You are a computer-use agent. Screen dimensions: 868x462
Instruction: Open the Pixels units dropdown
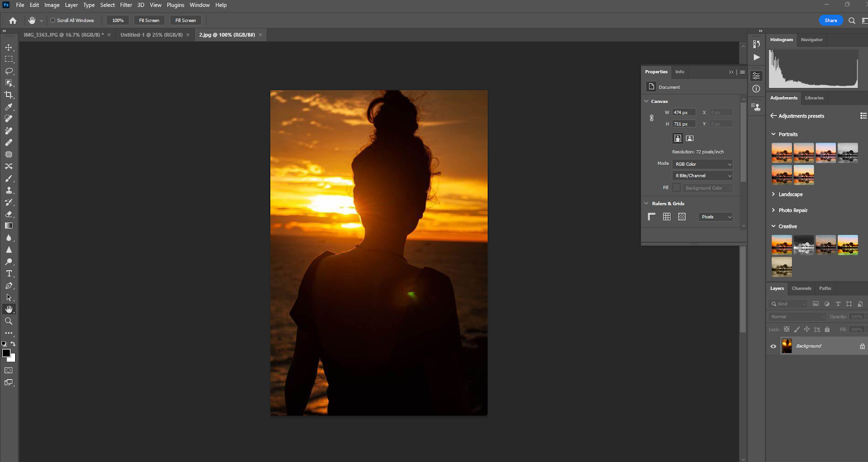[x=716, y=217]
